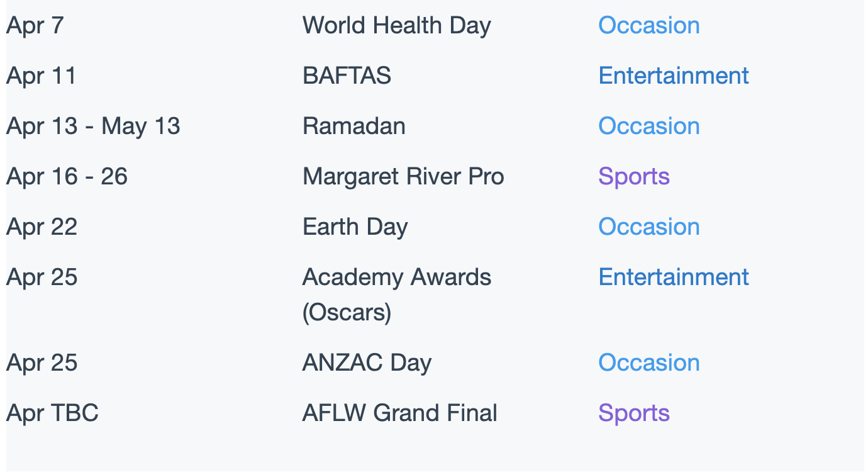Screen dimensions: 868x472
Task: Click the Entertainment link beside BAFTAS
Action: pyautogui.click(x=673, y=76)
